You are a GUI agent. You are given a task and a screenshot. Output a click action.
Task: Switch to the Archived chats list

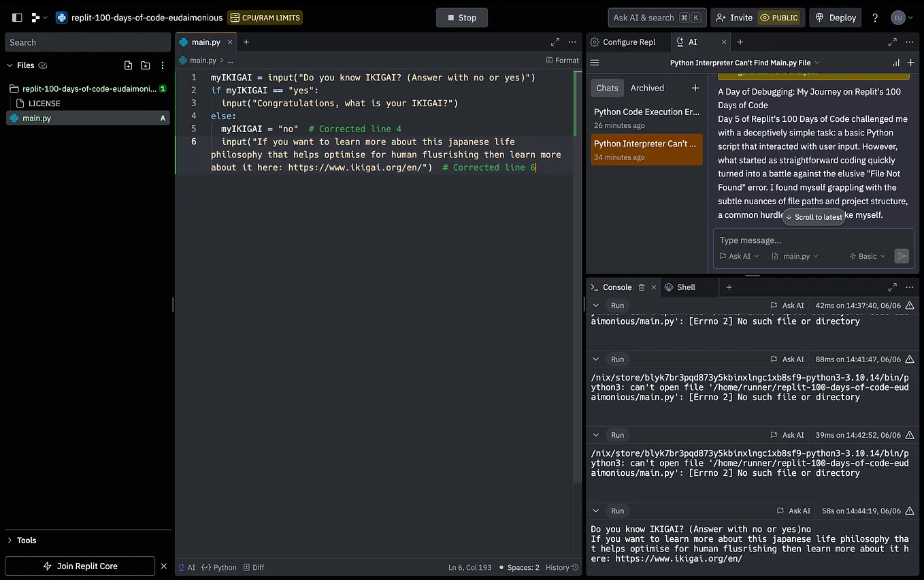[x=647, y=88]
